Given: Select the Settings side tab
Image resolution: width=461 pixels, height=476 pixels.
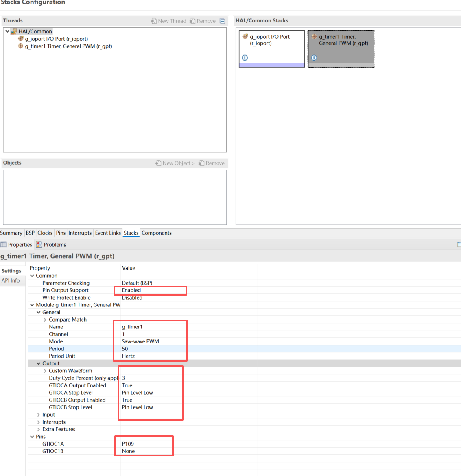Looking at the screenshot, I should [x=11, y=271].
